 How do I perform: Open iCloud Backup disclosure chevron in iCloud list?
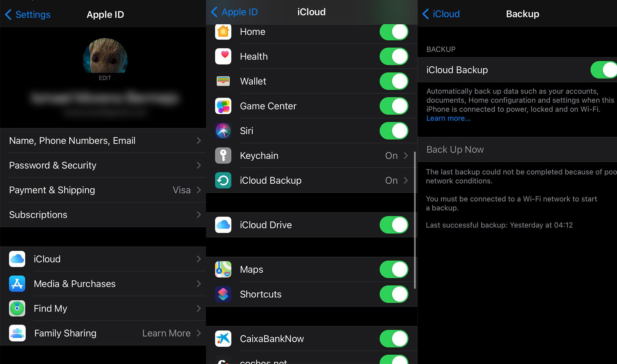click(406, 180)
